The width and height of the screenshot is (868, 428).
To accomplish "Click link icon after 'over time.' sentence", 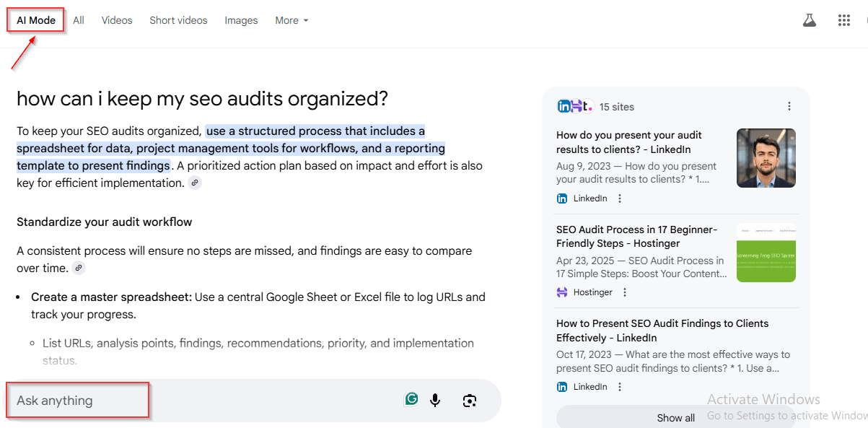I will coord(79,268).
